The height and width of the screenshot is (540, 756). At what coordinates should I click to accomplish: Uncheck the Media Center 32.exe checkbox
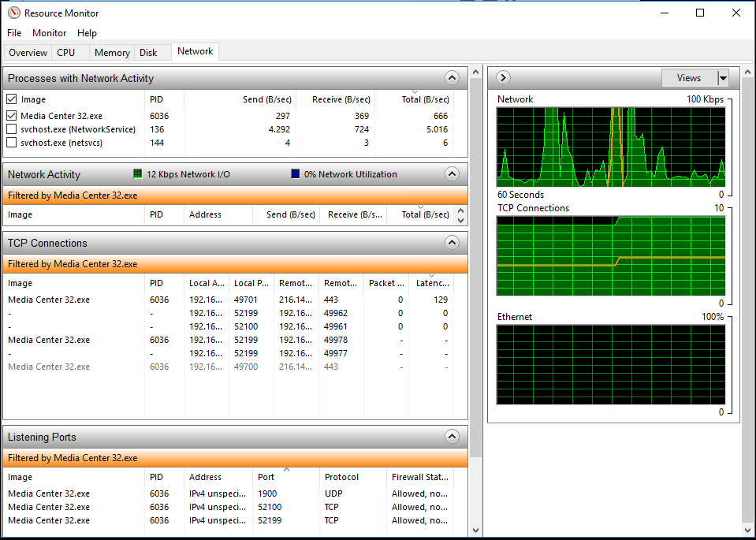click(x=12, y=116)
